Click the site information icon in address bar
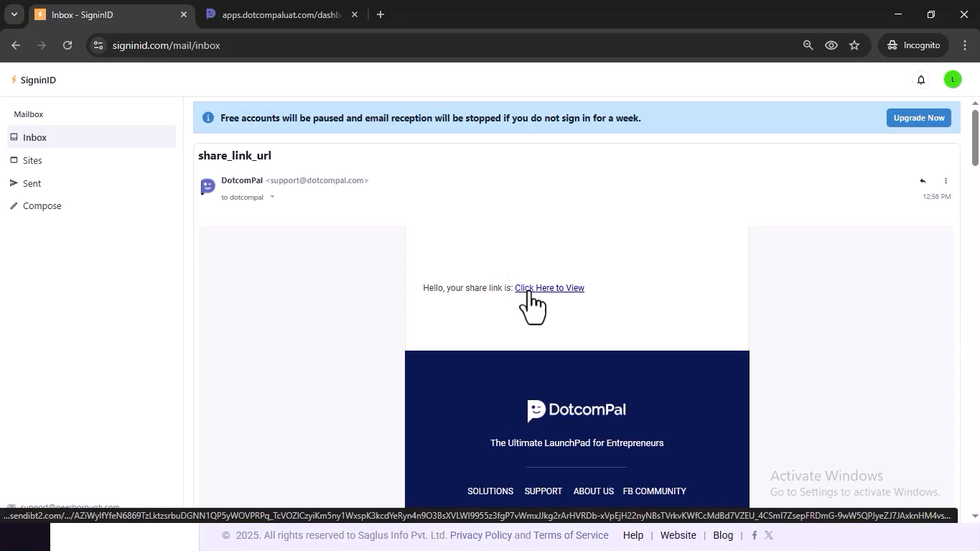Image resolution: width=980 pixels, height=551 pixels. point(99,45)
